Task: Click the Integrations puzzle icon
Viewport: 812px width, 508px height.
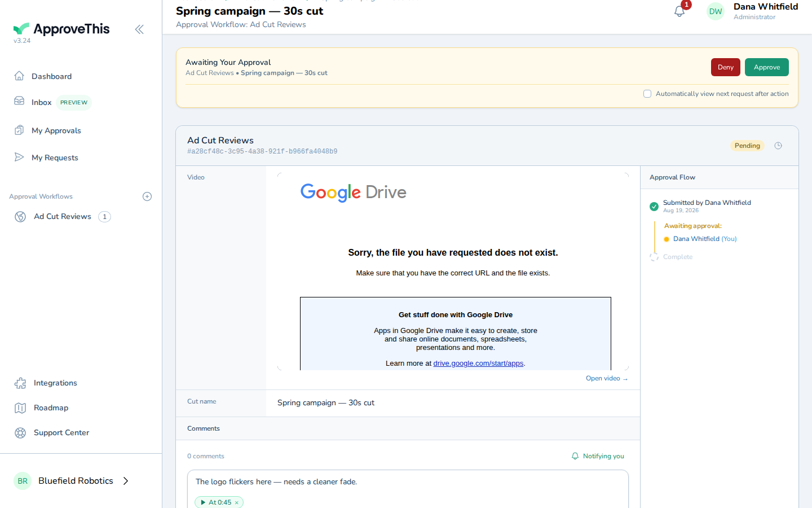Action: click(x=20, y=383)
